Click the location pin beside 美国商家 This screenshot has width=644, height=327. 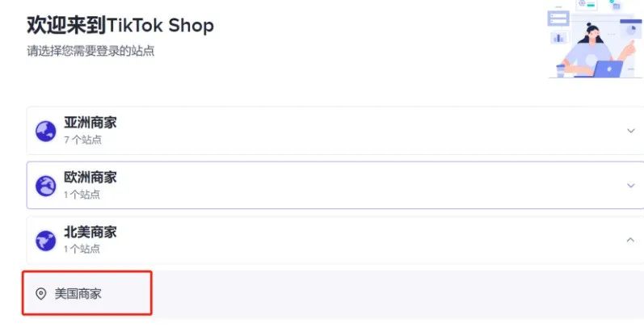pos(41,294)
